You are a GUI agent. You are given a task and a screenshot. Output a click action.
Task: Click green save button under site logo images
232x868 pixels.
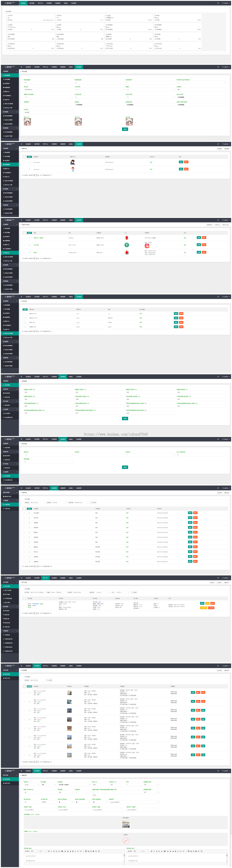(x=125, y=129)
